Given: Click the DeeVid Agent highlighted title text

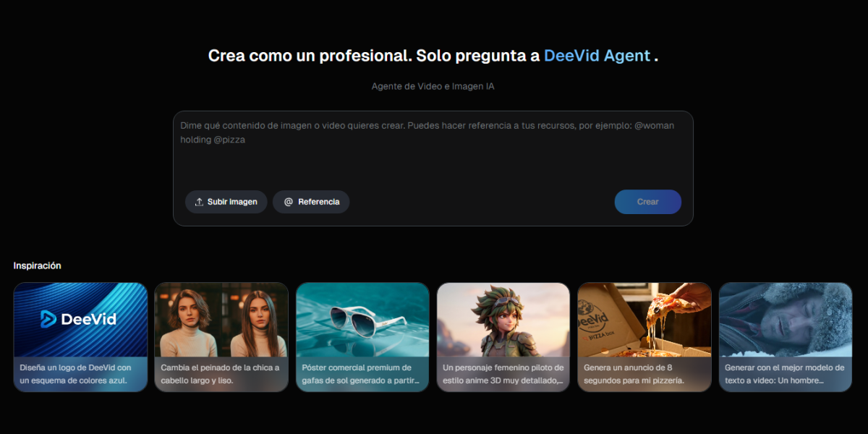Looking at the screenshot, I should (x=597, y=56).
